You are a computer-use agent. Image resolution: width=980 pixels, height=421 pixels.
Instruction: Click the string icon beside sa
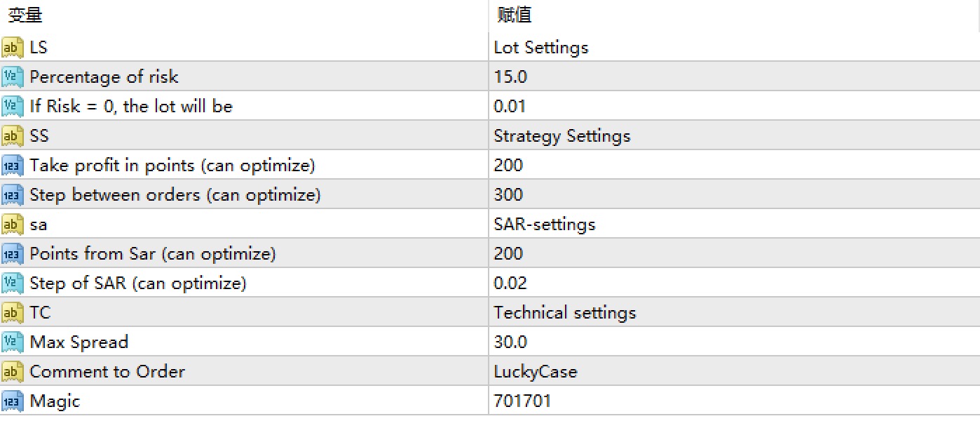click(x=13, y=225)
